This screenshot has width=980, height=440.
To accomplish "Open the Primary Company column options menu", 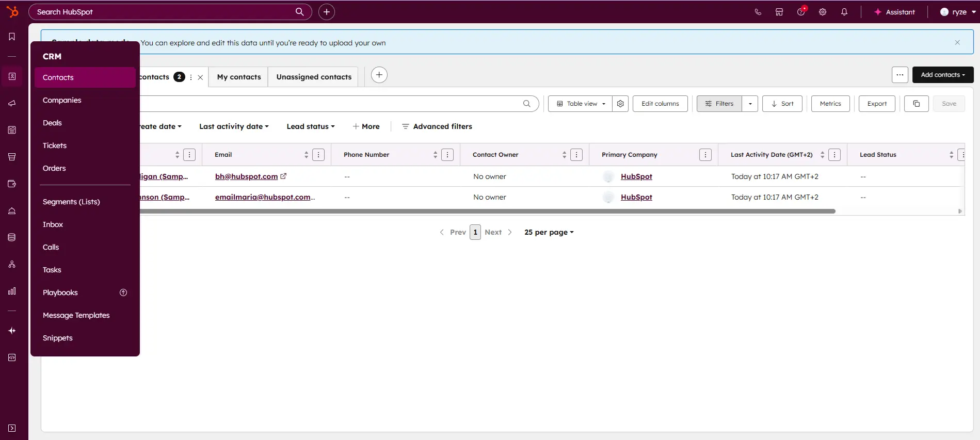I will point(705,155).
